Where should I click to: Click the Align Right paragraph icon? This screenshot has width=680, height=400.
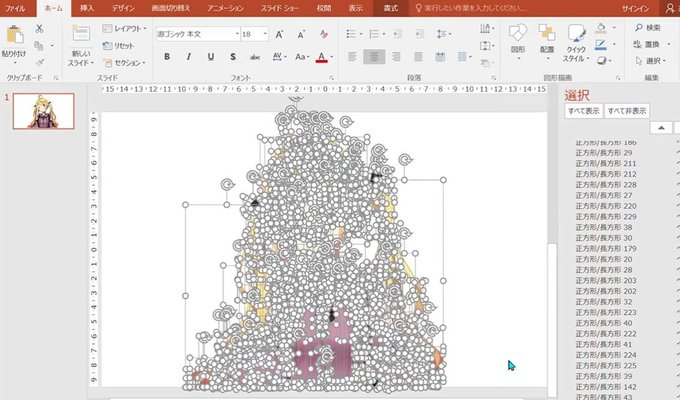(396, 56)
